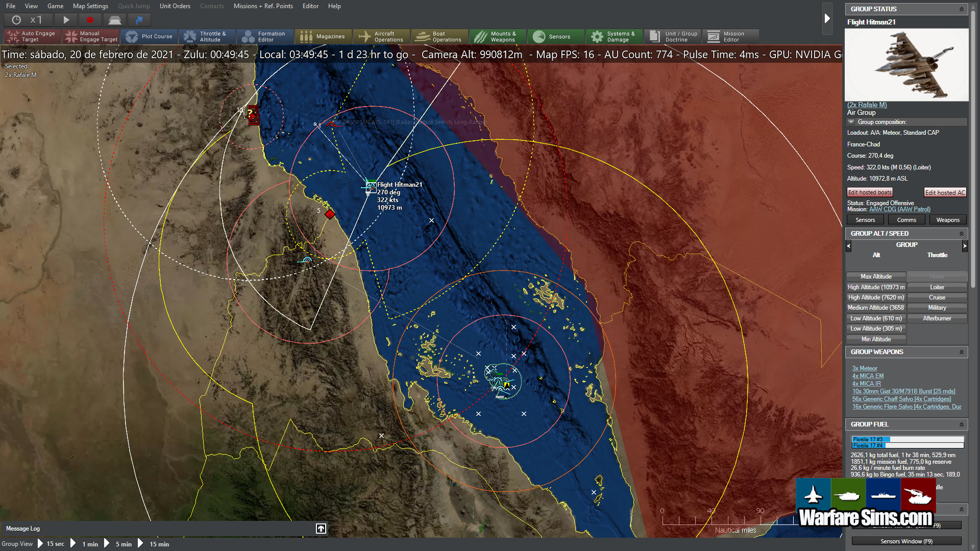Expand the Group composition dropdown
980x551 pixels.
tap(851, 122)
